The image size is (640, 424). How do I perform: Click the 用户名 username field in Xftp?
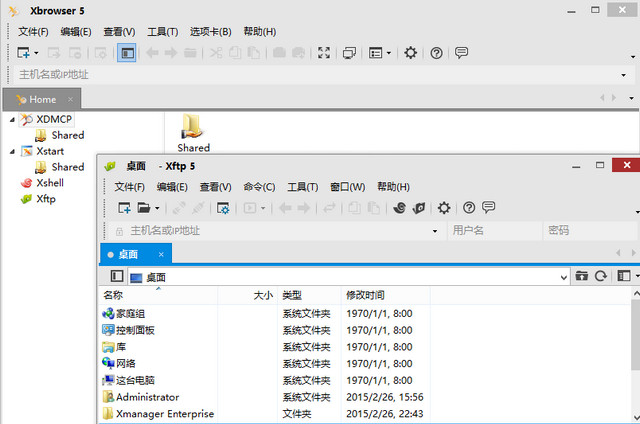495,231
